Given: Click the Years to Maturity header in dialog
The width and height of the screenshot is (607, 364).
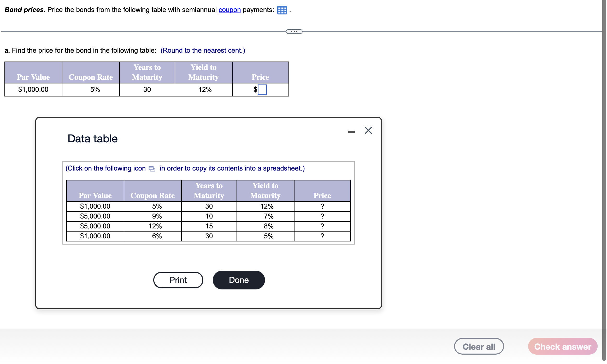Looking at the screenshot, I should click(209, 191).
